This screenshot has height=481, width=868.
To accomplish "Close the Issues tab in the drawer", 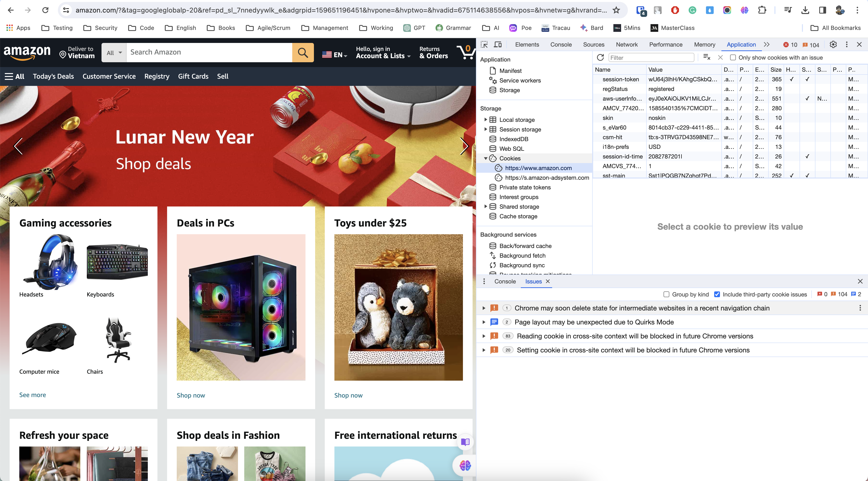I will [548, 282].
